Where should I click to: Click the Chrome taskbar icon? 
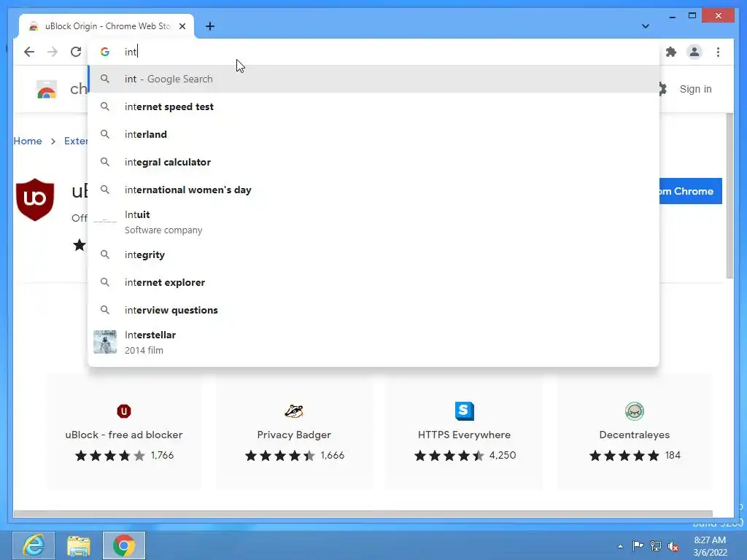[124, 545]
